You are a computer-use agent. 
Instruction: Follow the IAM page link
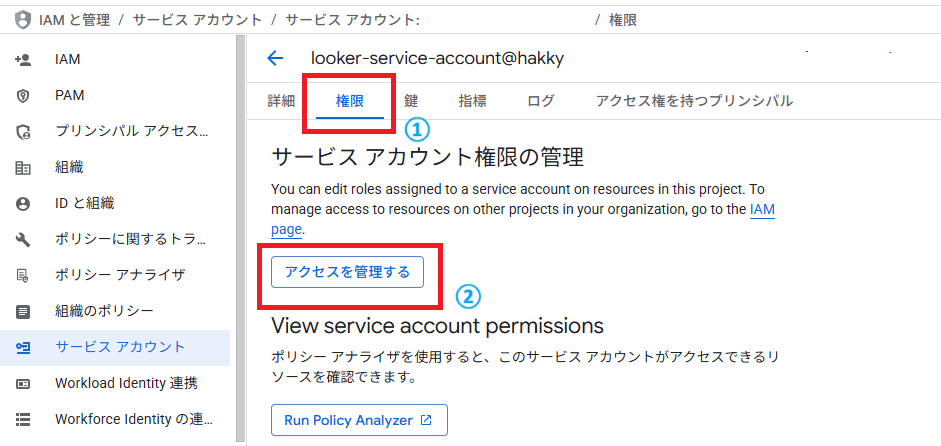[763, 209]
